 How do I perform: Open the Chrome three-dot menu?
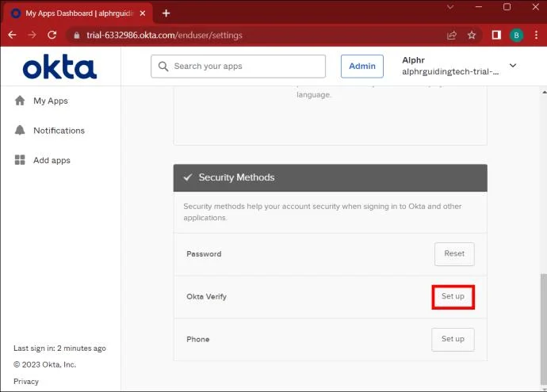(x=536, y=35)
